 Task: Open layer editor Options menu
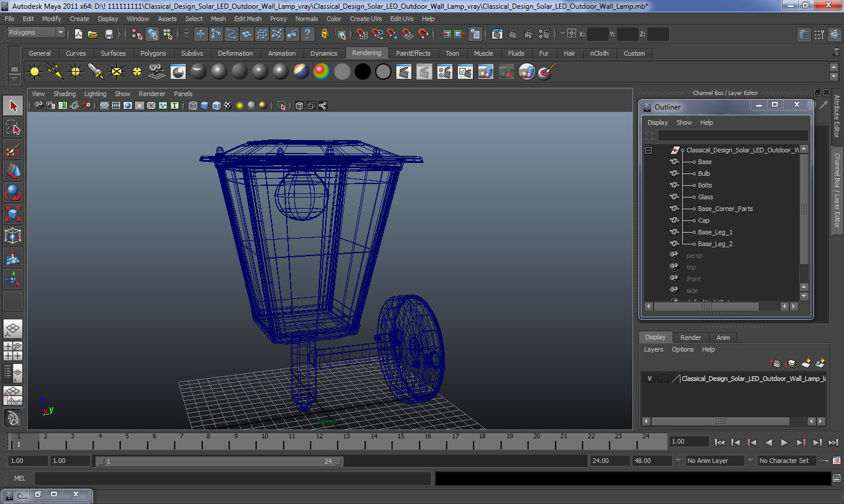coord(682,349)
